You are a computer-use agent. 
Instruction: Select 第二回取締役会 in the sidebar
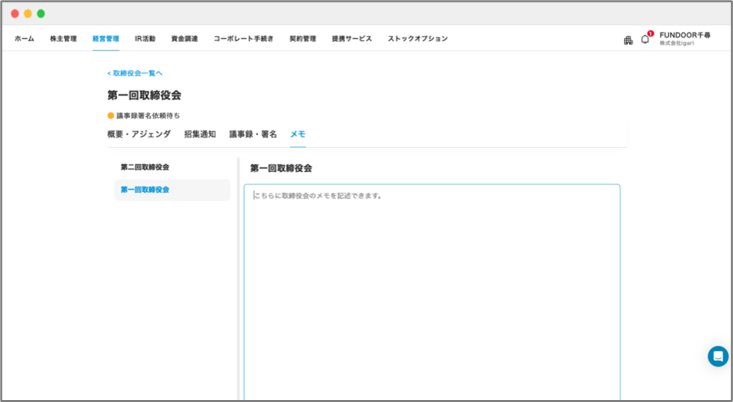pos(145,167)
